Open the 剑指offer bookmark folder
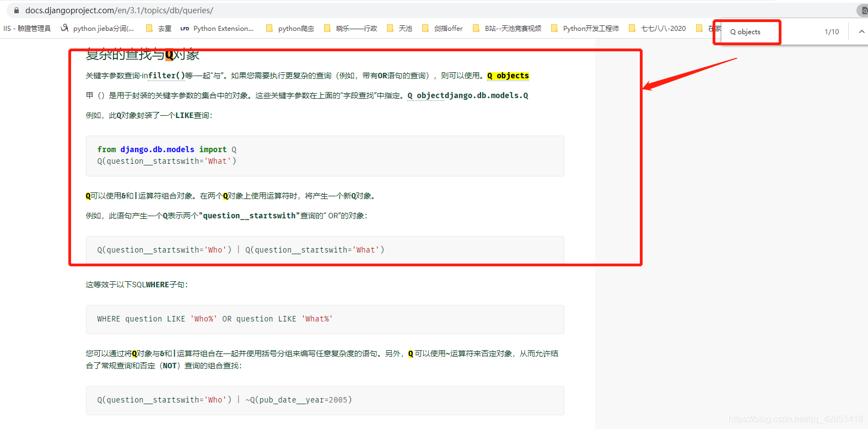Viewport: 868px width, 429px height. pyautogui.click(x=442, y=29)
